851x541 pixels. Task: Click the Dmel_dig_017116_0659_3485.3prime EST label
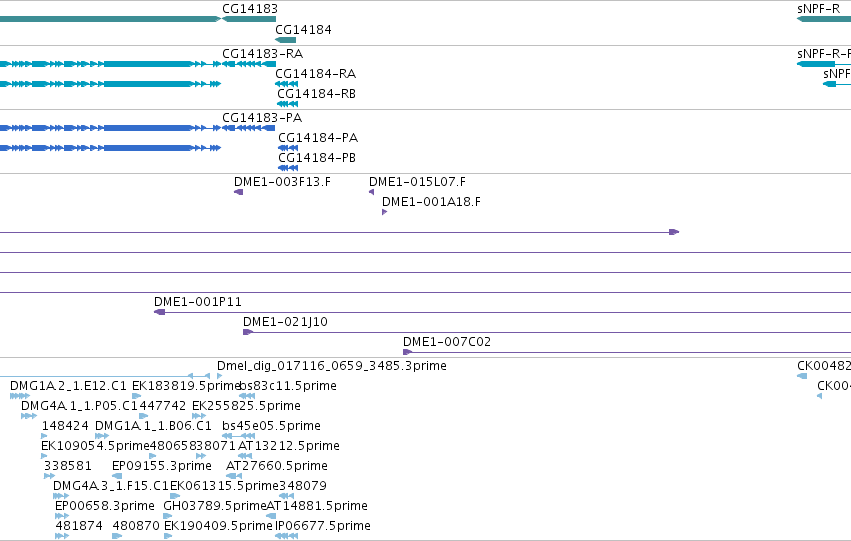click(332, 366)
